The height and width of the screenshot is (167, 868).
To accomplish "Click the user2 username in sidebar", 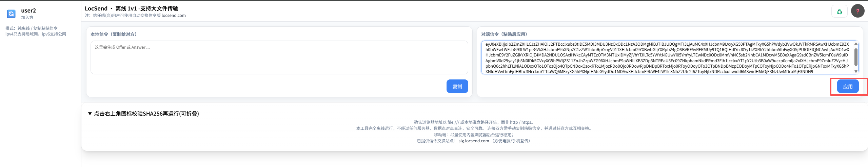I will (x=28, y=10).
